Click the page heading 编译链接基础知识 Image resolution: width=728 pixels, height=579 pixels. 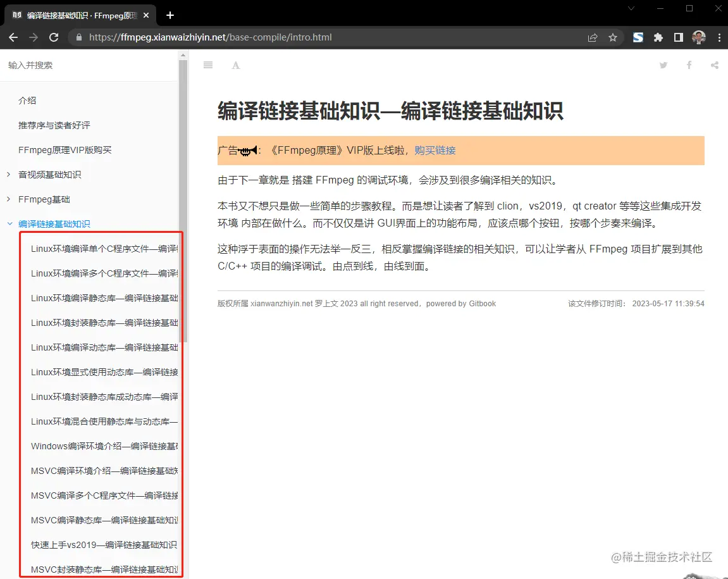(390, 111)
